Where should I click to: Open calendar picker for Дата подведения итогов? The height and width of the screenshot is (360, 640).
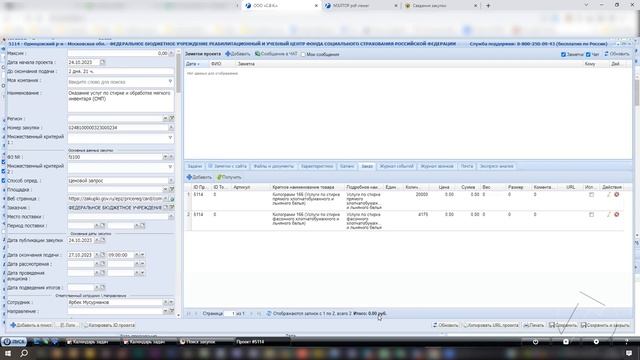[x=102, y=288]
